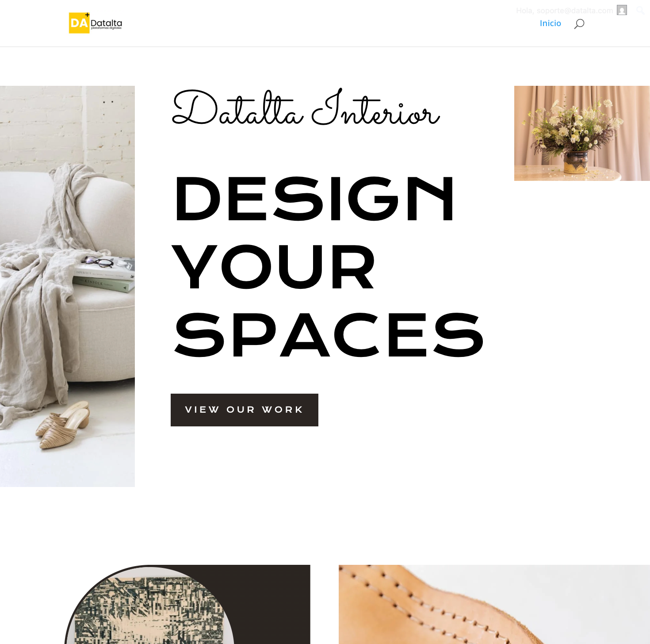The image size is (650, 644).
Task: Click the gray user avatar icon
Action: (x=622, y=10)
